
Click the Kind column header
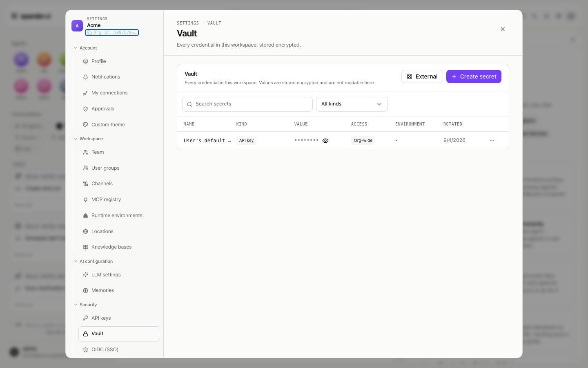[x=242, y=124]
